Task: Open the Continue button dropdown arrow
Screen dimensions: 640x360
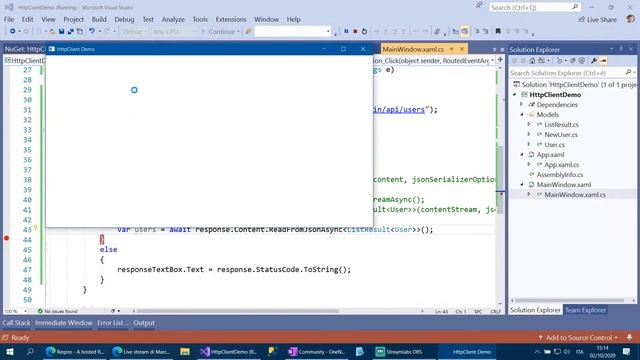Action: (x=238, y=31)
